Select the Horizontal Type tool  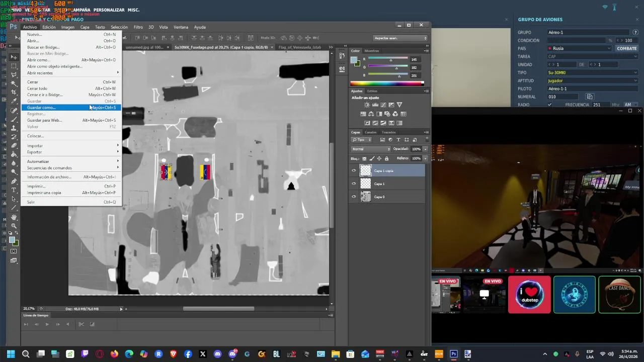14,190
